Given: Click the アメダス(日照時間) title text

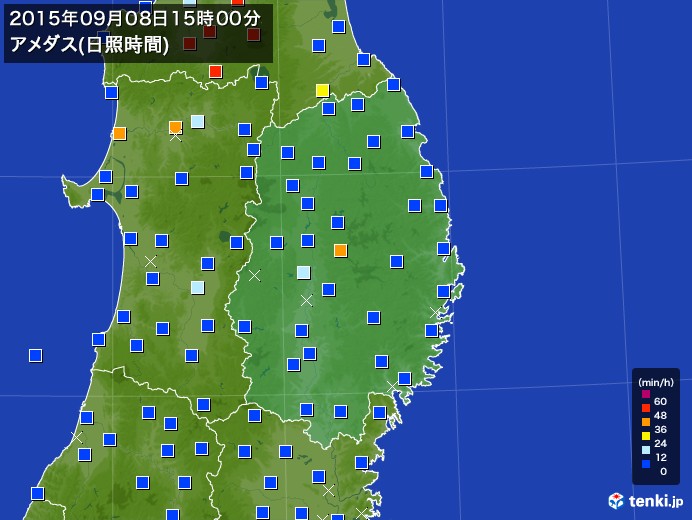Looking at the screenshot, I should coord(89,45).
